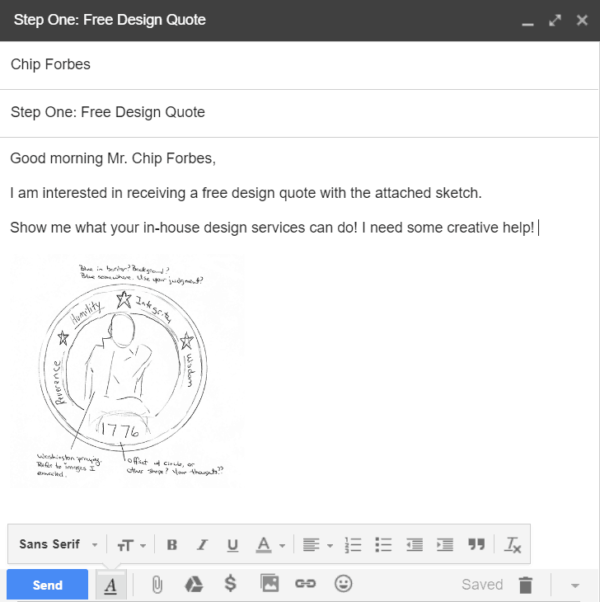Open the text color picker

click(268, 545)
